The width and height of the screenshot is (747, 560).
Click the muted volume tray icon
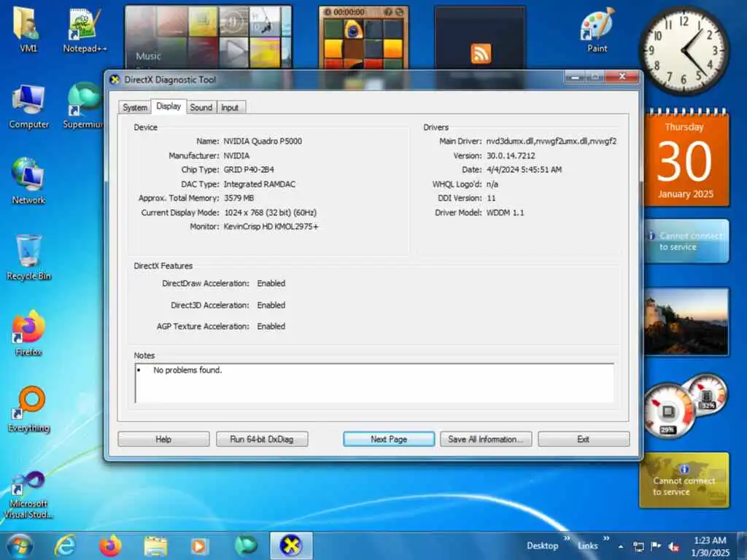(x=673, y=547)
